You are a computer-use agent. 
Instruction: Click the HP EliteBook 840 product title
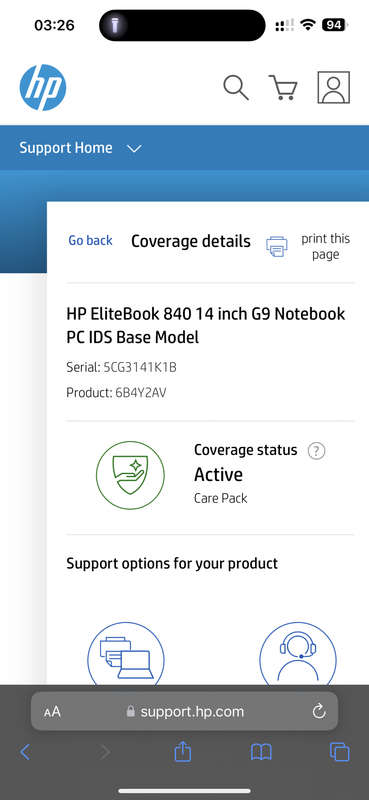point(206,325)
